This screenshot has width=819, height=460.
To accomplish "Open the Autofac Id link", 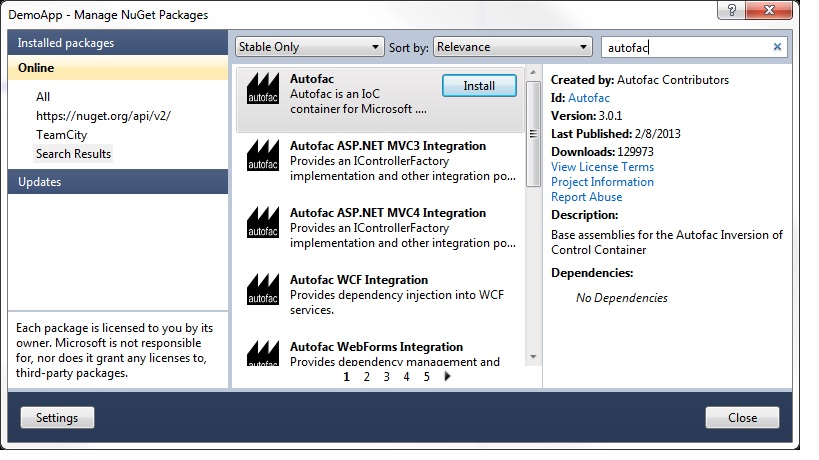I will (x=589, y=98).
